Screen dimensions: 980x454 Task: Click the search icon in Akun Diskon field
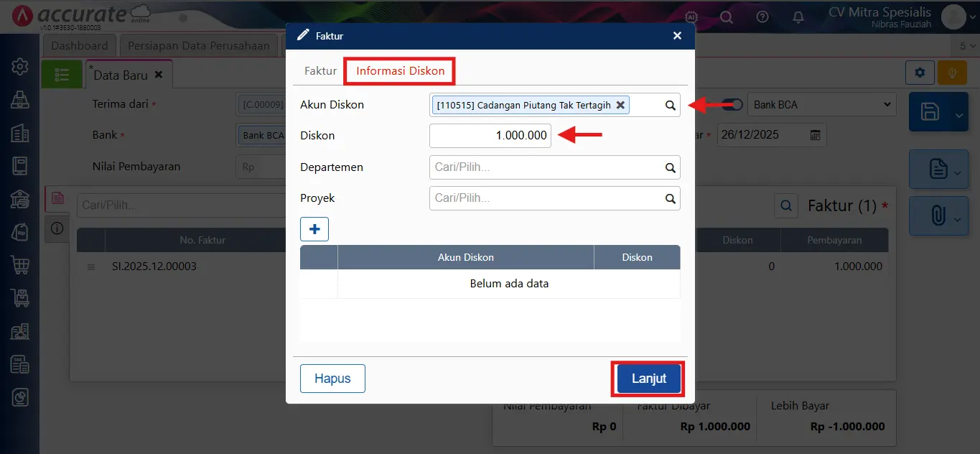pyautogui.click(x=670, y=106)
